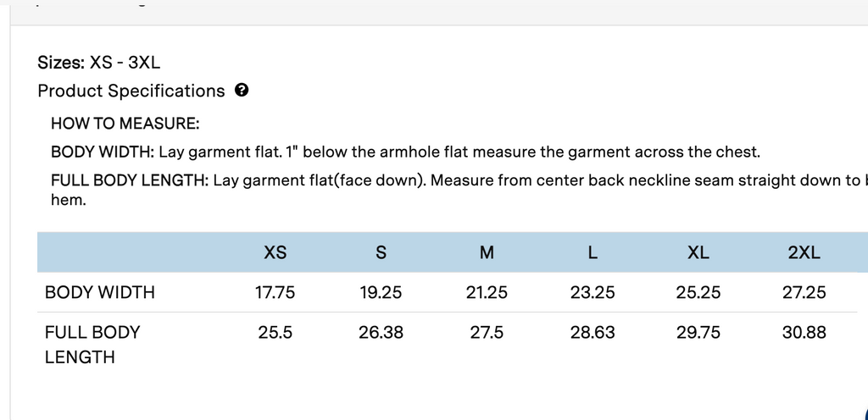The image size is (868, 420).
Task: Click the help icon beside Product Specifications
Action: point(242,91)
